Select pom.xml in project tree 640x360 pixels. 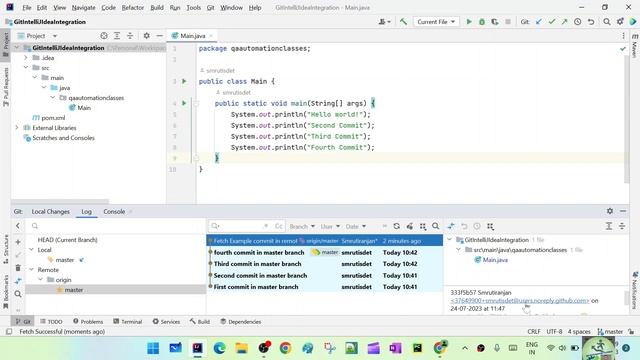coord(53,118)
